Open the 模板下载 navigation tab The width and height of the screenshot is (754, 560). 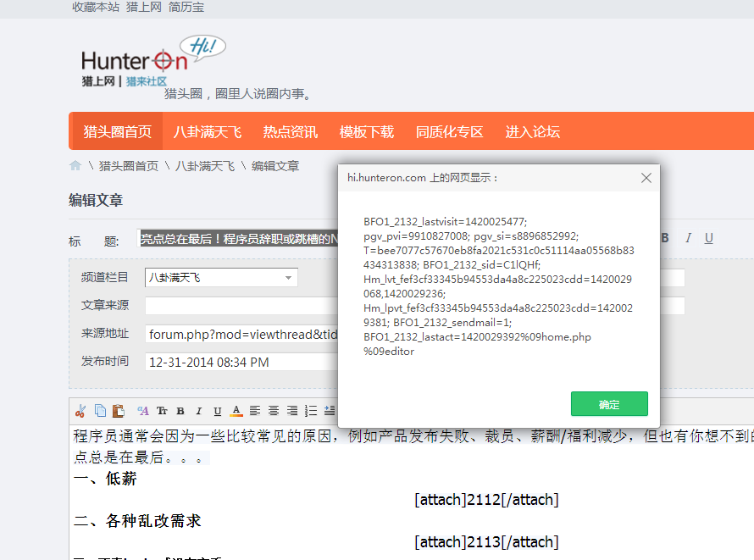(x=367, y=131)
